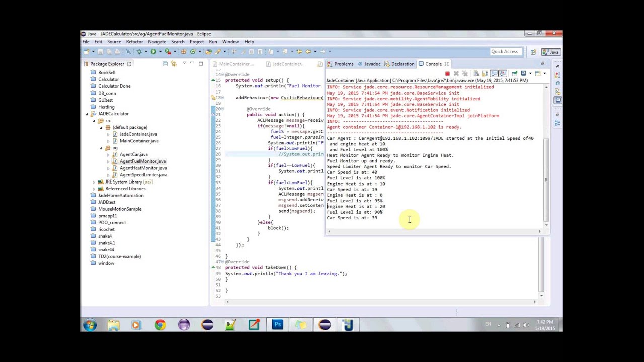The image size is (644, 362).
Task: Open the New file dropdown arrow
Action: tap(93, 51)
